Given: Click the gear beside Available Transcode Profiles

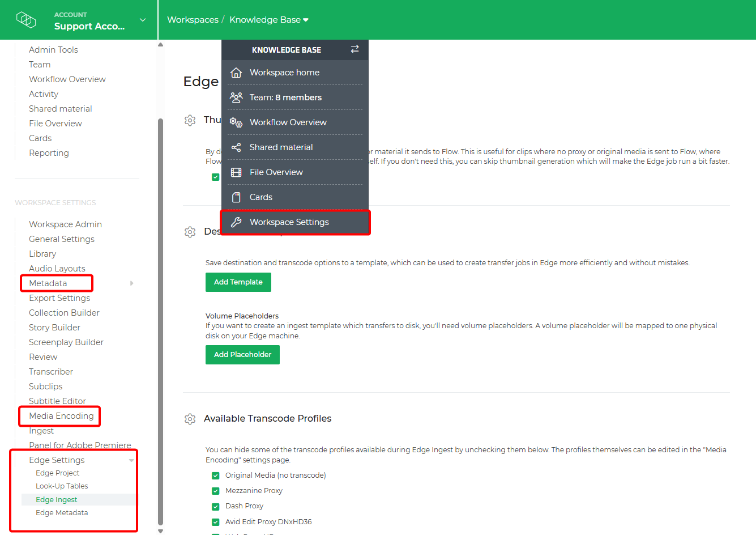Looking at the screenshot, I should click(190, 419).
